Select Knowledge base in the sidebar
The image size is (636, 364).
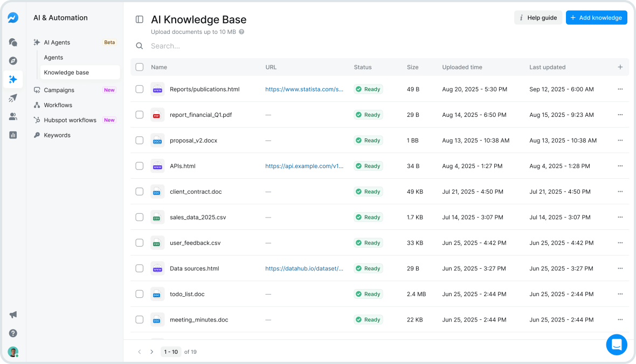point(80,73)
